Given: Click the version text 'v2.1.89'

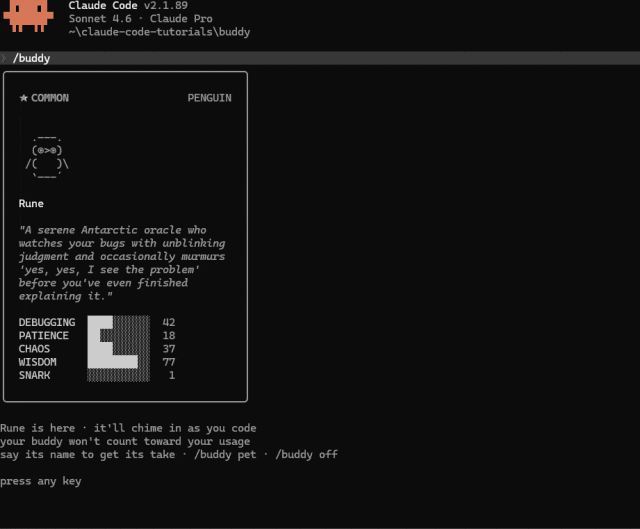Looking at the screenshot, I should pos(166,5).
